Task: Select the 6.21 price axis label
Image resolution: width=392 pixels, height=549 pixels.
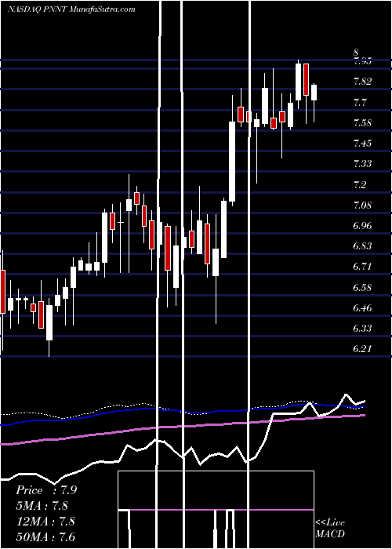Action: (x=363, y=349)
